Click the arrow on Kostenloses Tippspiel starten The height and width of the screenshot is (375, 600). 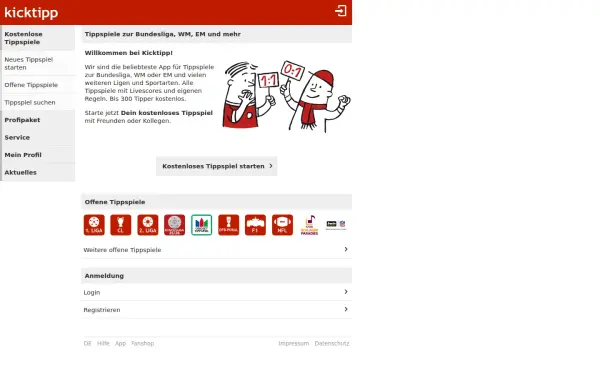[x=271, y=166]
